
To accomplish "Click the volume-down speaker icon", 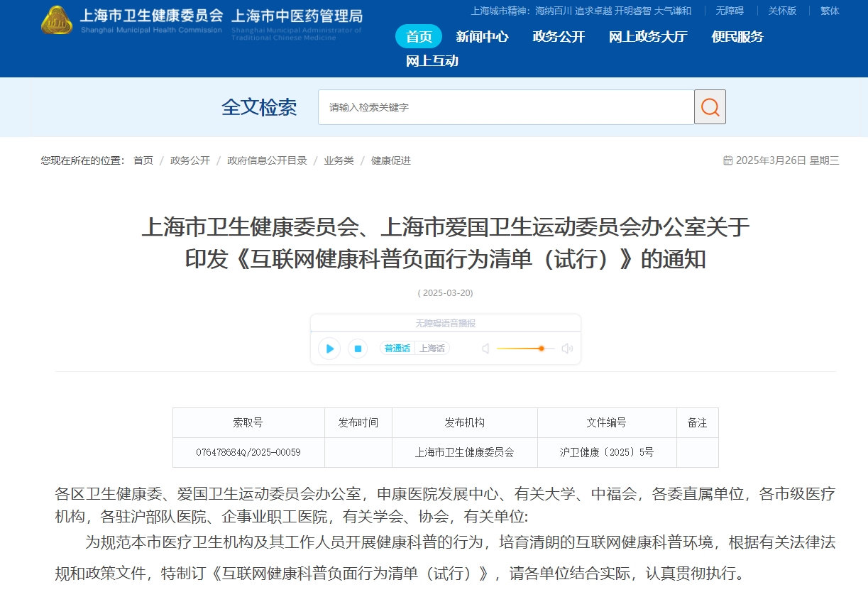I will pos(486,349).
